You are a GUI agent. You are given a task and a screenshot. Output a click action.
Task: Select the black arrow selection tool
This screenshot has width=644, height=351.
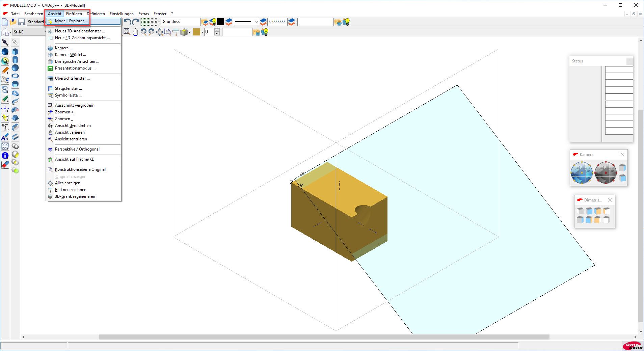(x=5, y=43)
